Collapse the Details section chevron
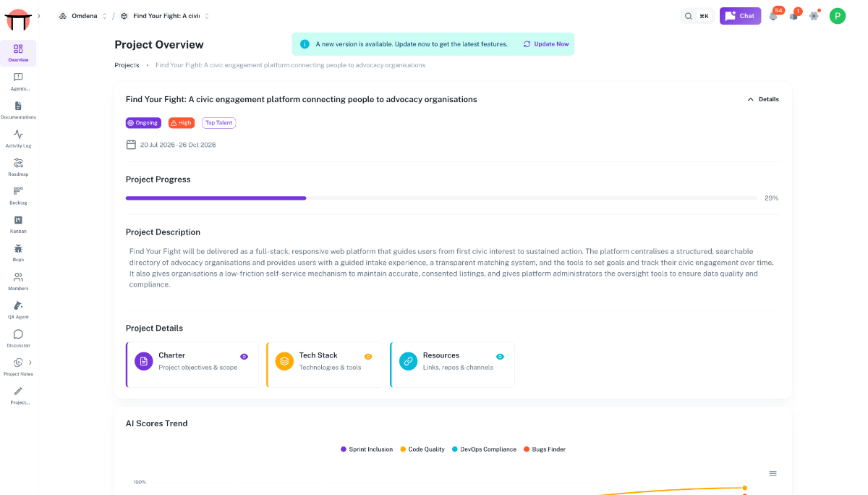The height and width of the screenshot is (495, 868). (750, 99)
